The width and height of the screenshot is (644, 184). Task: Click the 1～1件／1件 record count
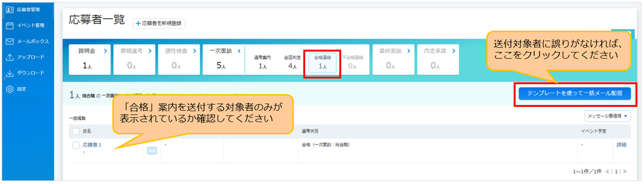pyautogui.click(x=587, y=172)
